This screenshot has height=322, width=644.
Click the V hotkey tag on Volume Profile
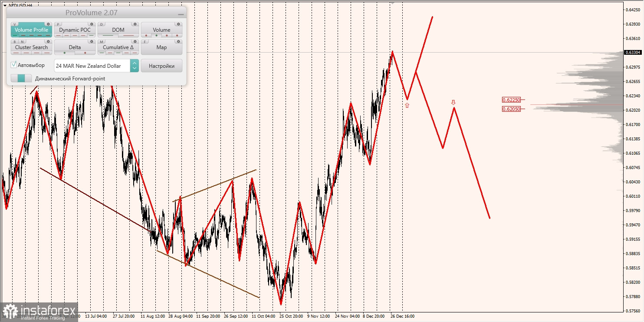[15, 24]
